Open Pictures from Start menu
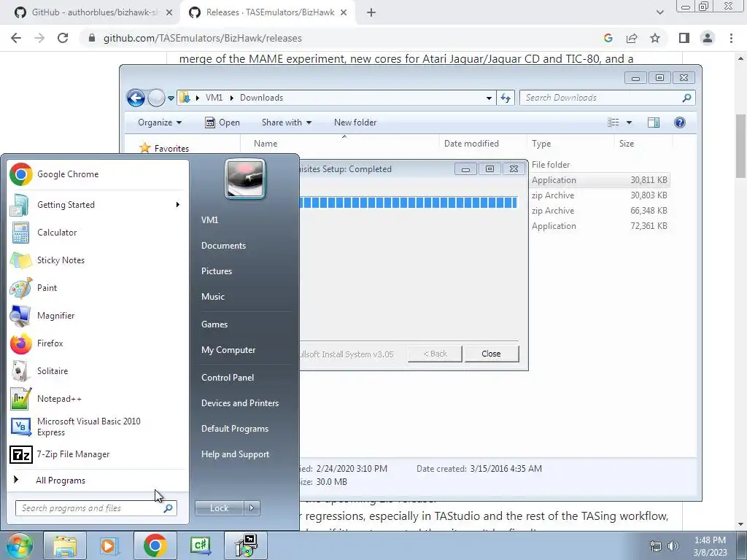747x560 pixels. [x=217, y=271]
